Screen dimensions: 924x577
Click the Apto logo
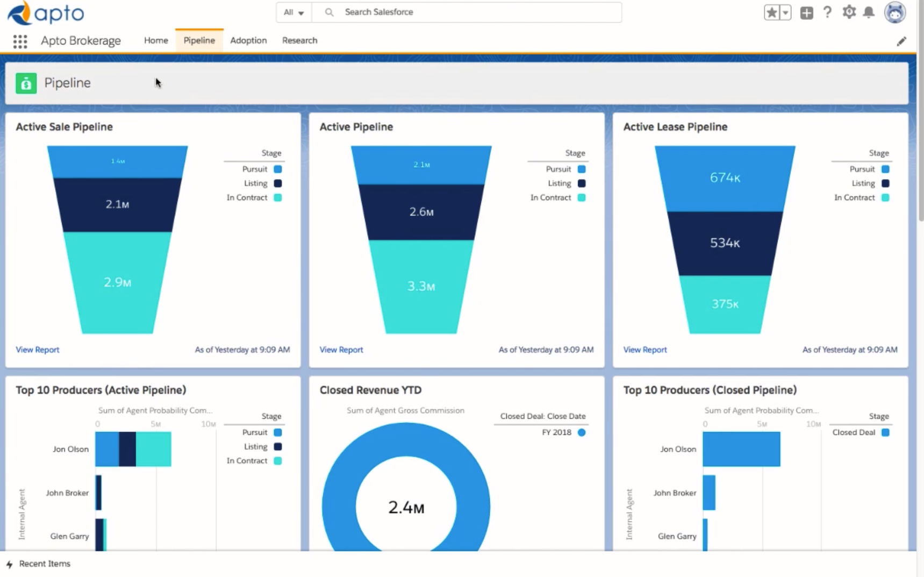[46, 13]
